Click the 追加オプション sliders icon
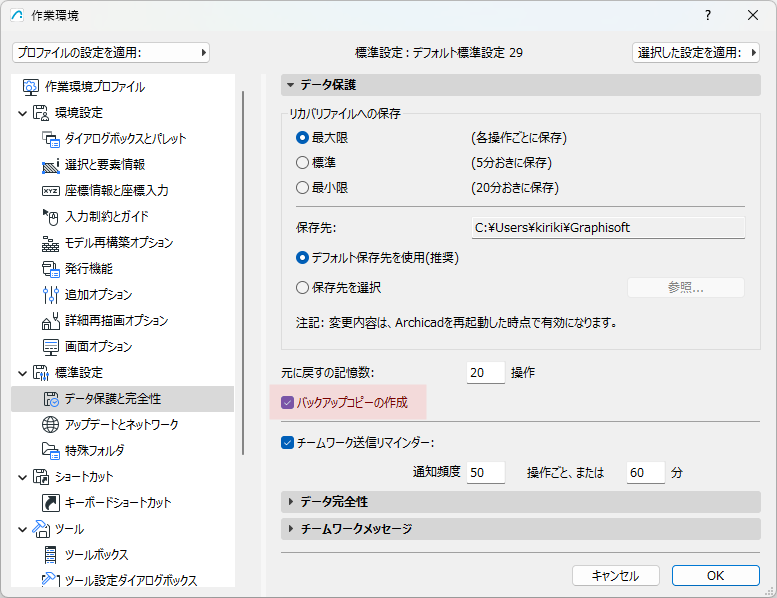Screen dimensions: 777x598 51,295
